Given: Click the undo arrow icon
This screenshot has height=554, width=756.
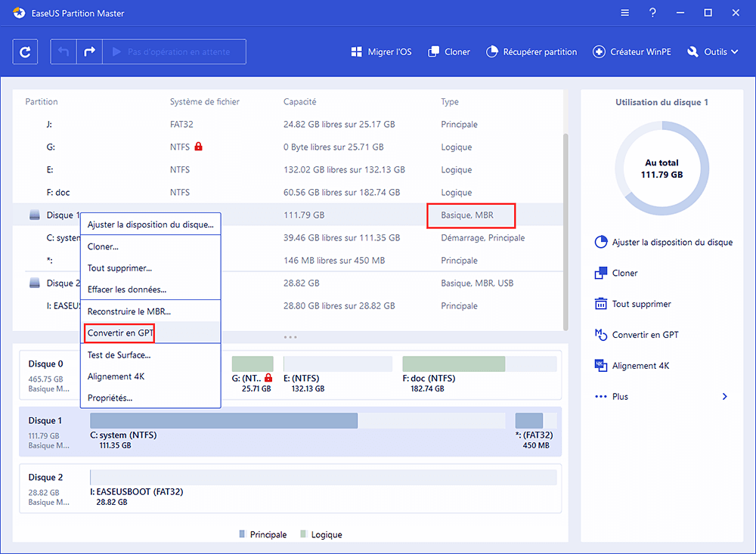Looking at the screenshot, I should tap(64, 52).
